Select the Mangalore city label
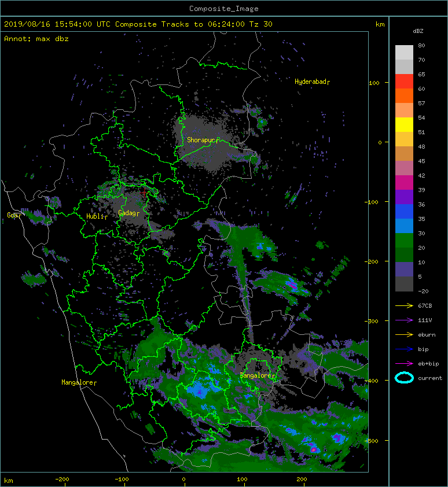This screenshot has height=487, width=448. [79, 382]
